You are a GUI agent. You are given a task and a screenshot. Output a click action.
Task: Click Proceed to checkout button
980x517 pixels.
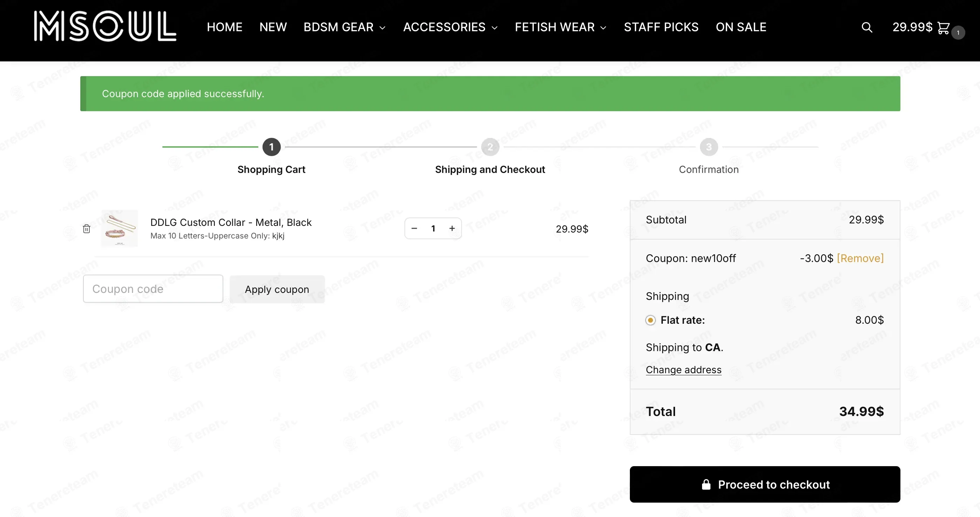pos(765,484)
